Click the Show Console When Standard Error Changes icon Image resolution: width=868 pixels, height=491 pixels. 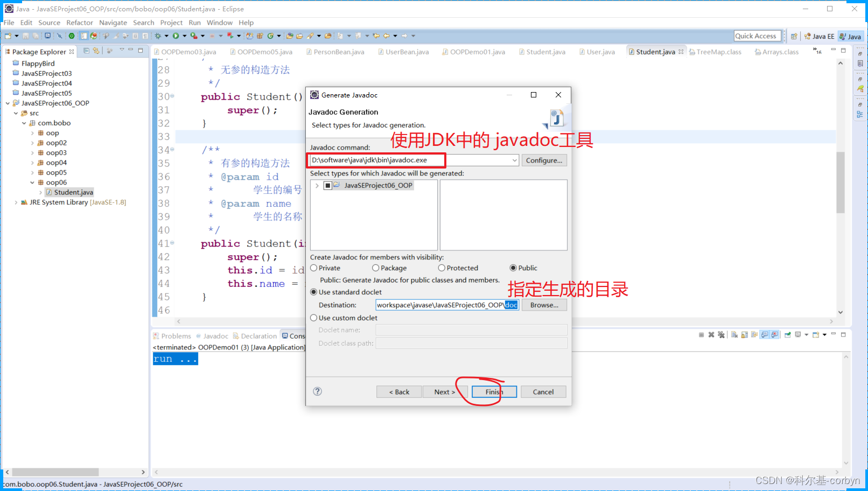click(775, 335)
